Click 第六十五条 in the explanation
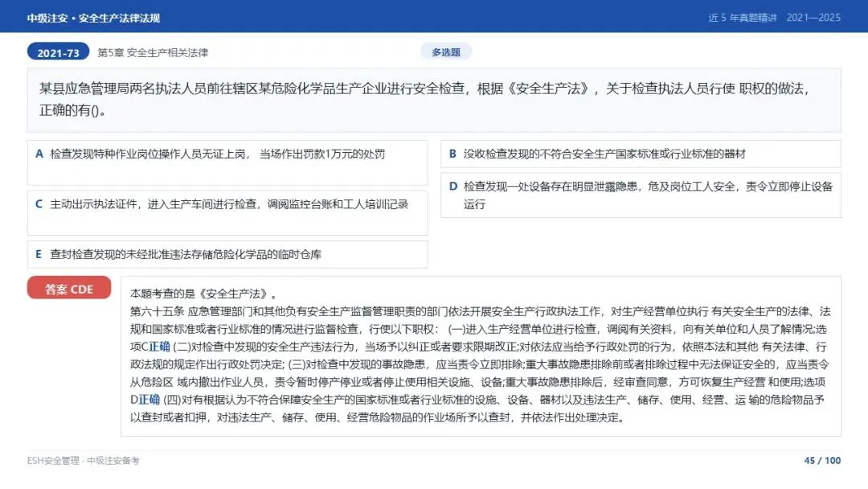 tap(158, 311)
